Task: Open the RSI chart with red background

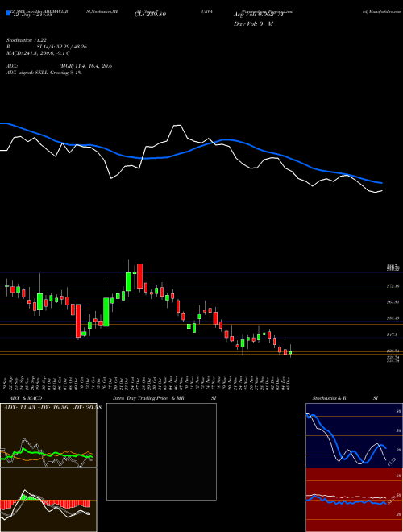Action: coord(354,500)
